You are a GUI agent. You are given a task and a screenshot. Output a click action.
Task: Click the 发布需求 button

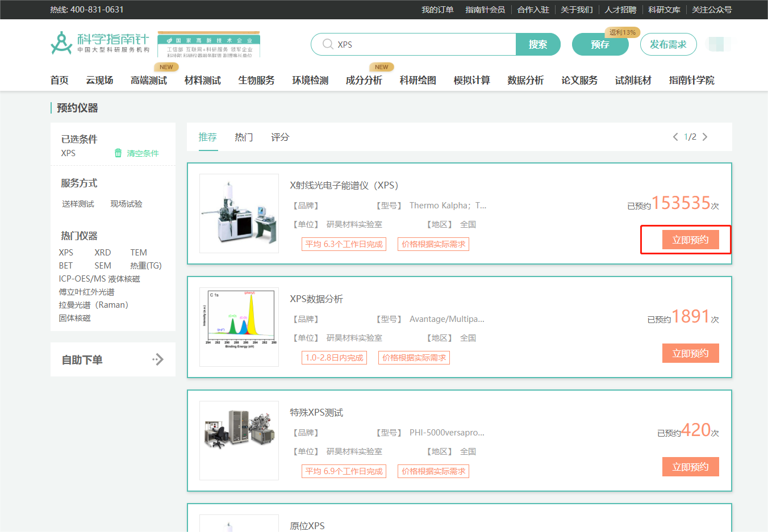point(668,44)
